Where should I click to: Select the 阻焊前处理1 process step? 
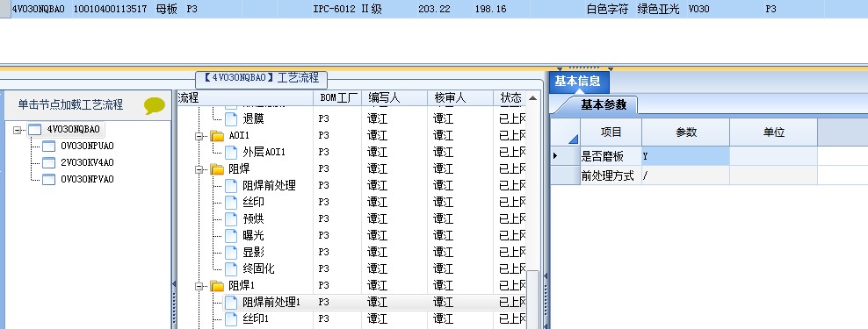tap(271, 303)
